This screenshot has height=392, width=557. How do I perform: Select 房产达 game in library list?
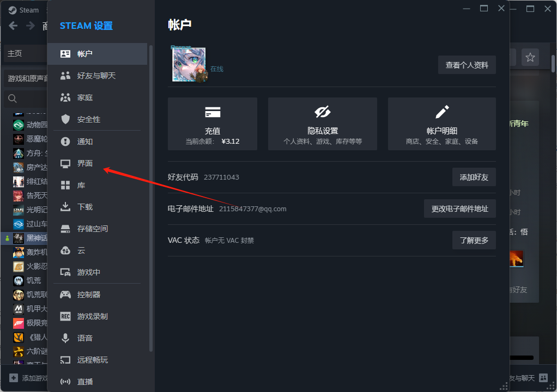(x=30, y=167)
